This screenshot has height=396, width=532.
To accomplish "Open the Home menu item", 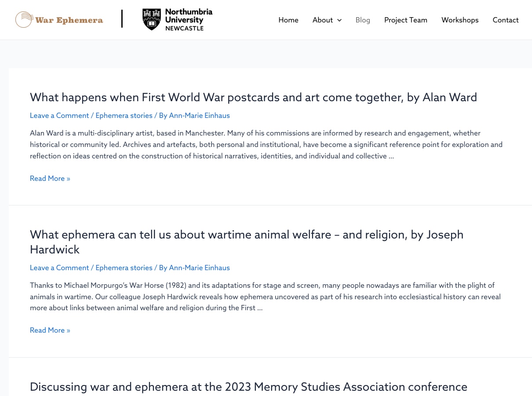I will pyautogui.click(x=288, y=20).
